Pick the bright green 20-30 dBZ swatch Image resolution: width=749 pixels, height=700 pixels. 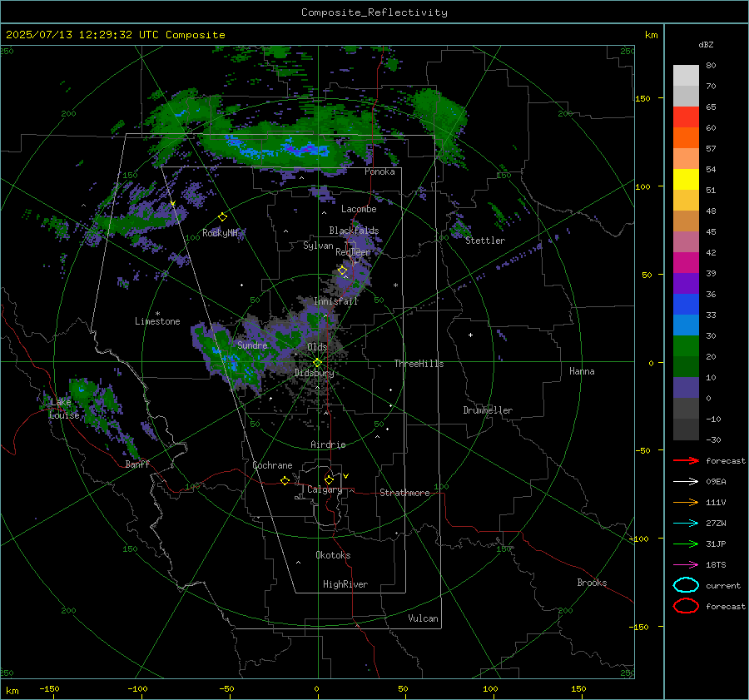click(686, 346)
